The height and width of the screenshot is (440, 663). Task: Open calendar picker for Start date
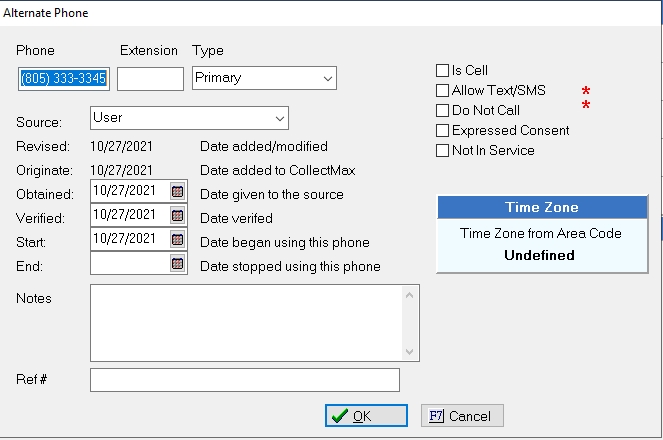pyautogui.click(x=178, y=239)
